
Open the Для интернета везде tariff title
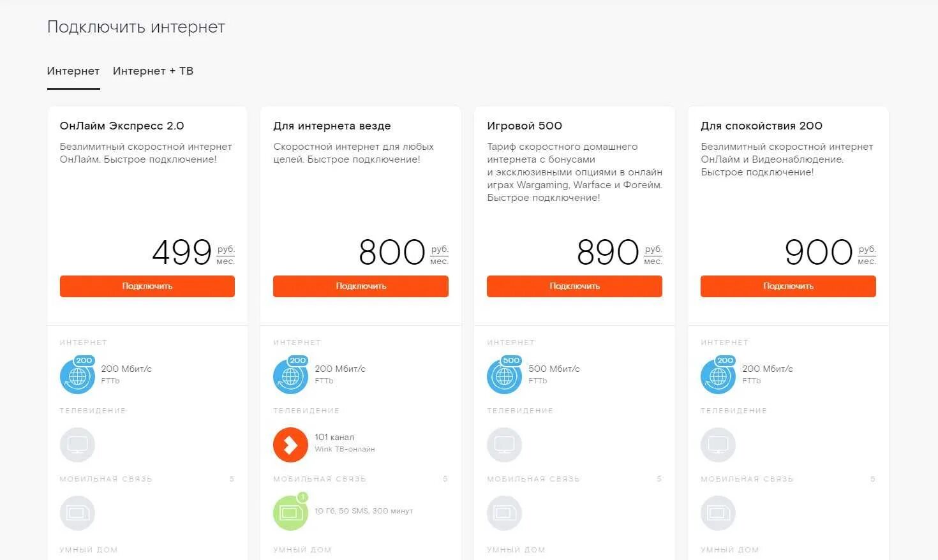[x=332, y=126]
